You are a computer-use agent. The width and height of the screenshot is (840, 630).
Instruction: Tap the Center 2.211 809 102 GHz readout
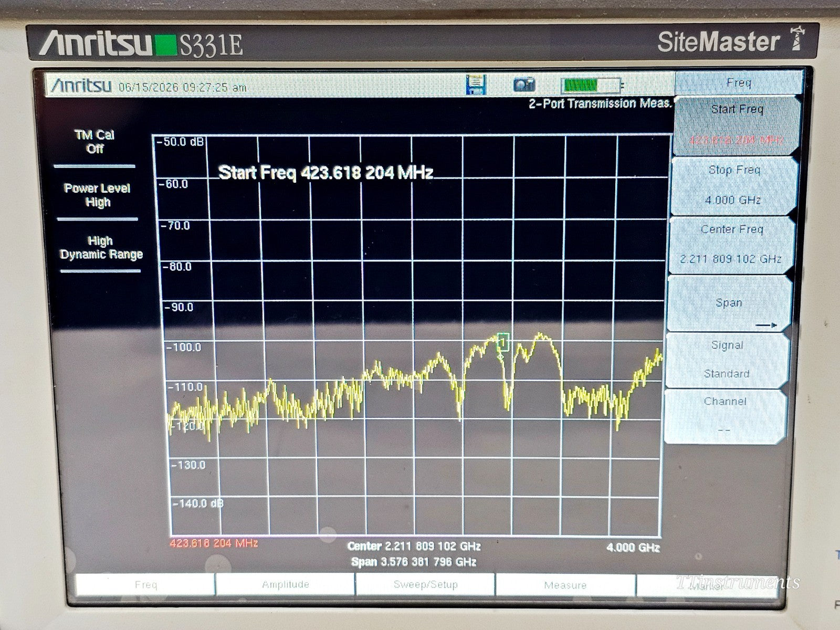point(414,546)
